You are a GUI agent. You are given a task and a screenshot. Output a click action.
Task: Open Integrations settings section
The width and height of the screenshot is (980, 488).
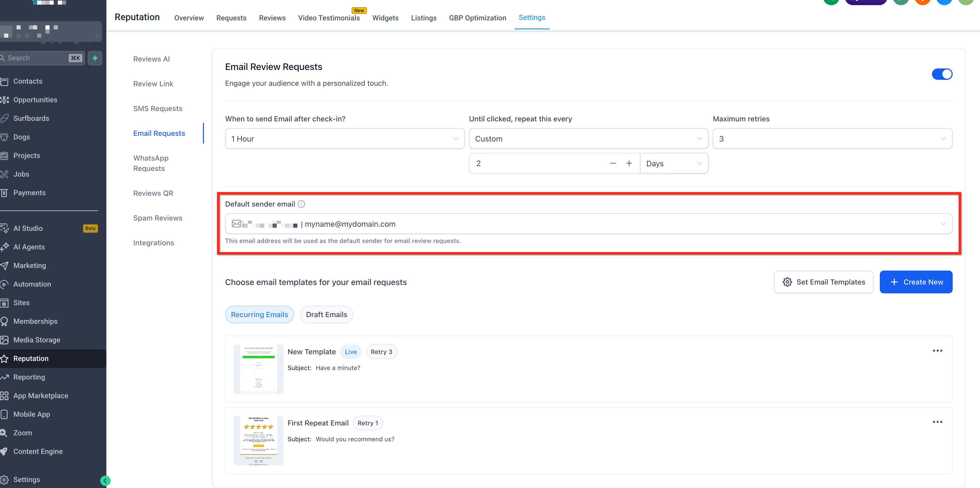(x=154, y=243)
